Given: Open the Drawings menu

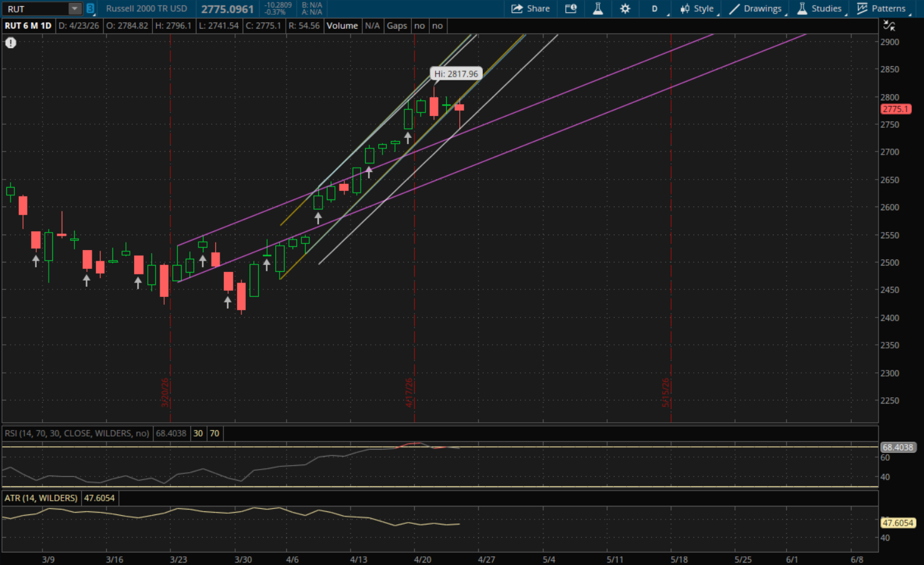Looking at the screenshot, I should (x=756, y=9).
